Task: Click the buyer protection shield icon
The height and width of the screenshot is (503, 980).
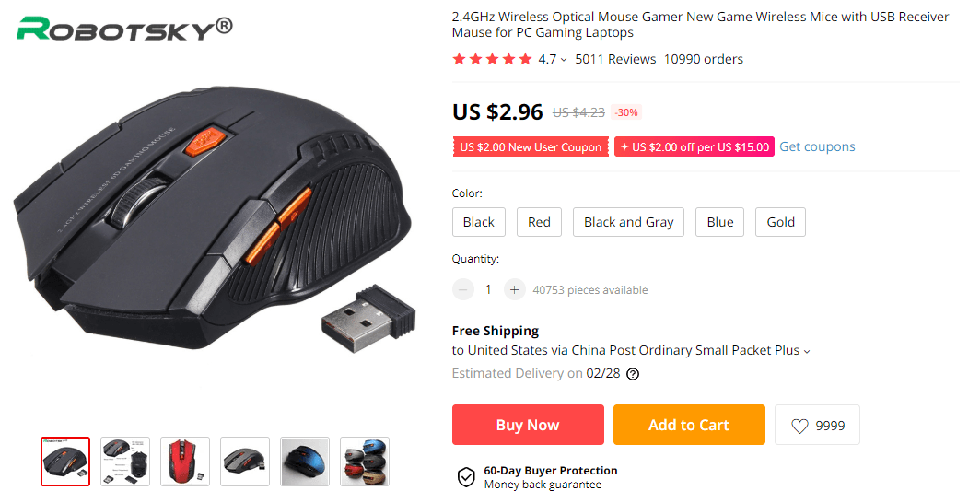Action: [467, 477]
